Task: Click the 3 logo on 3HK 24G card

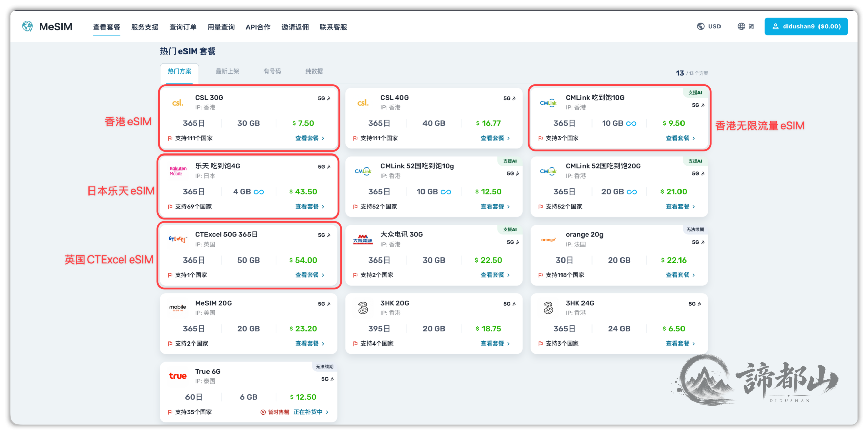Action: click(548, 308)
